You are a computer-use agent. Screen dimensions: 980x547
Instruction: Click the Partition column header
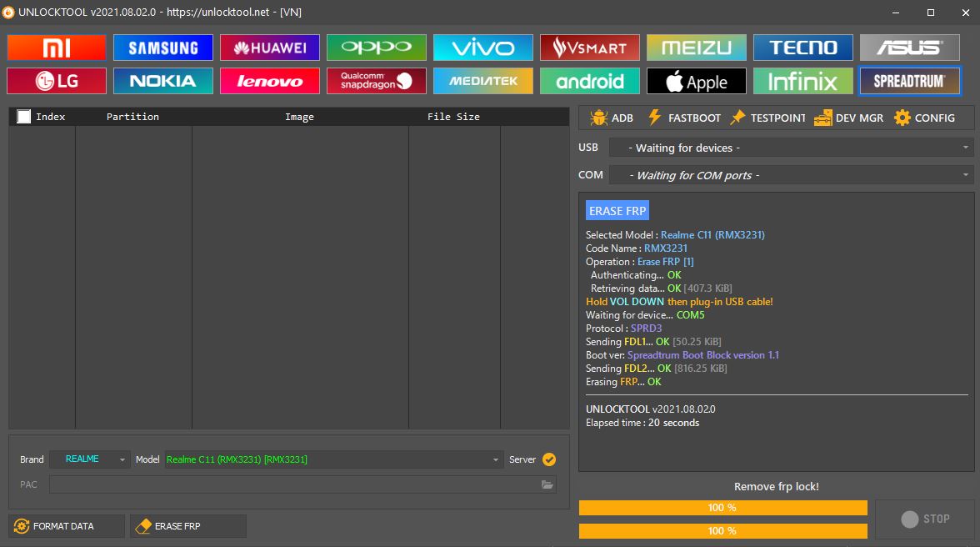(132, 116)
